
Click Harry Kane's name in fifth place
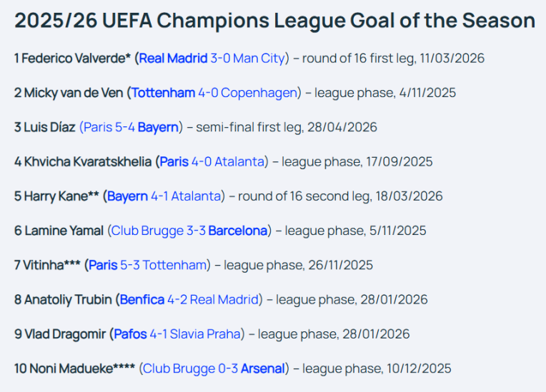click(x=56, y=196)
